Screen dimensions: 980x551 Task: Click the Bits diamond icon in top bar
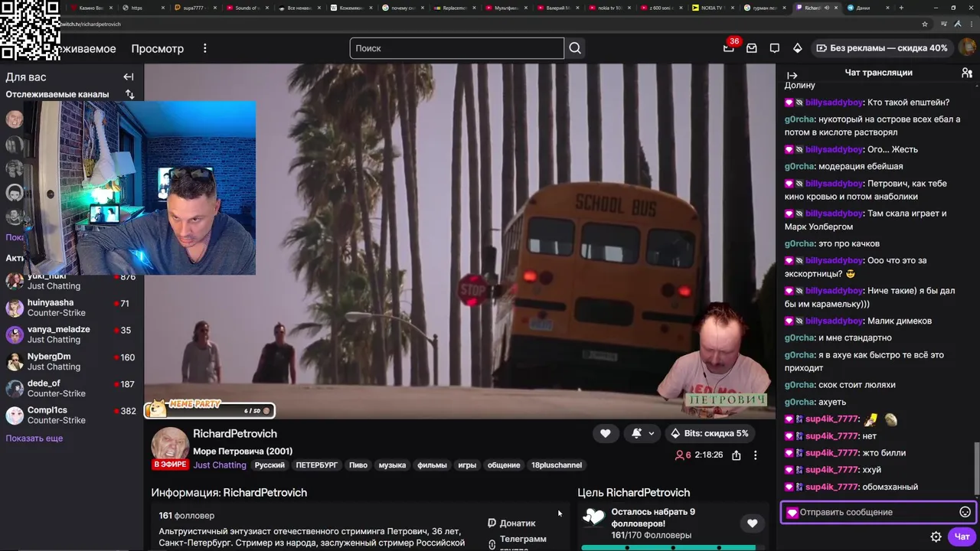point(797,47)
